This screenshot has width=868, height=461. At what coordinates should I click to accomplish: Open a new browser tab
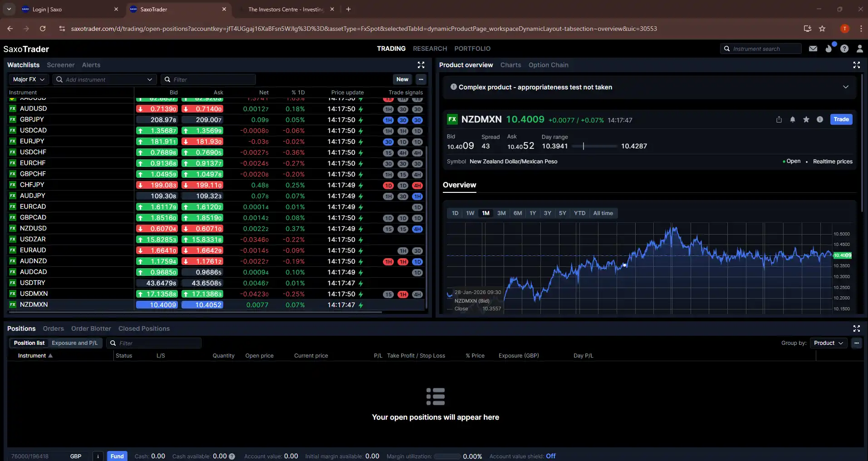click(x=348, y=9)
